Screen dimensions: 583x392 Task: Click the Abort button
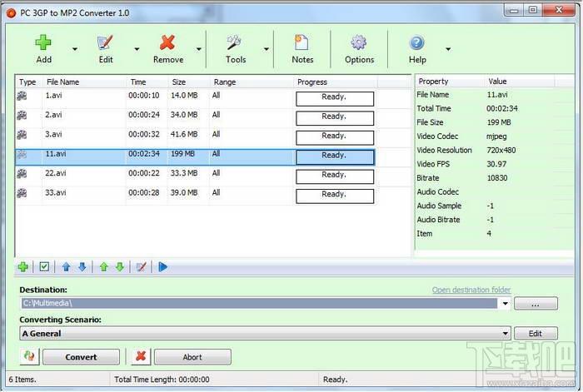pyautogui.click(x=192, y=357)
